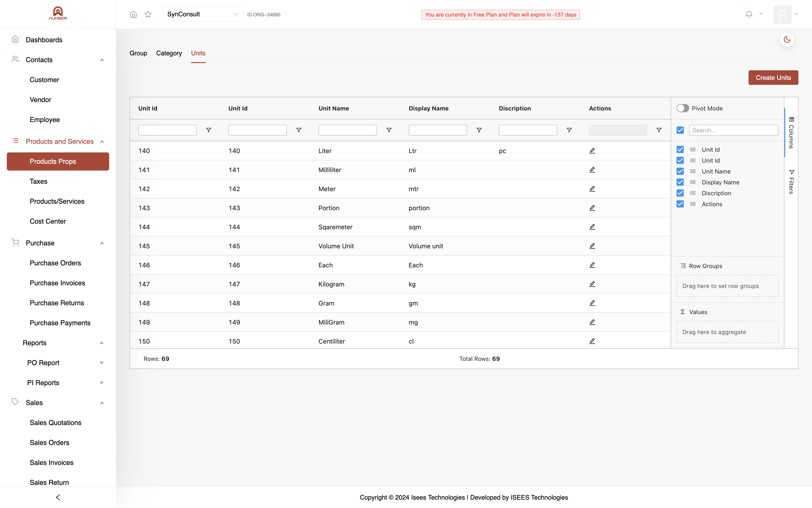Collapse the sidebar with the back arrow
Screen dimensions: 812x508
point(58,497)
